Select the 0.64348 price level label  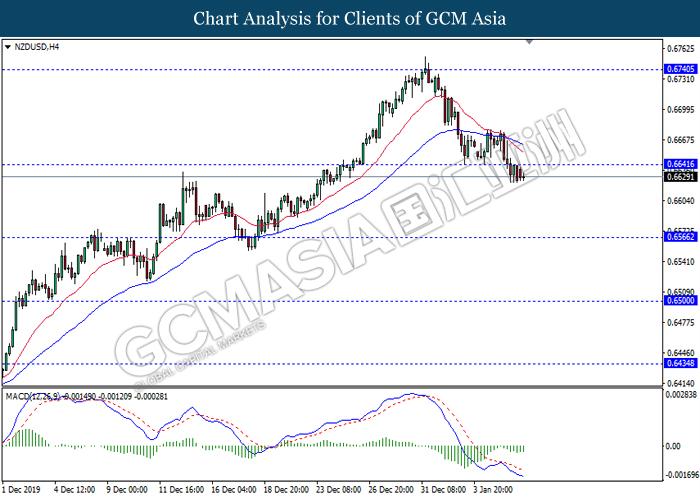point(681,363)
